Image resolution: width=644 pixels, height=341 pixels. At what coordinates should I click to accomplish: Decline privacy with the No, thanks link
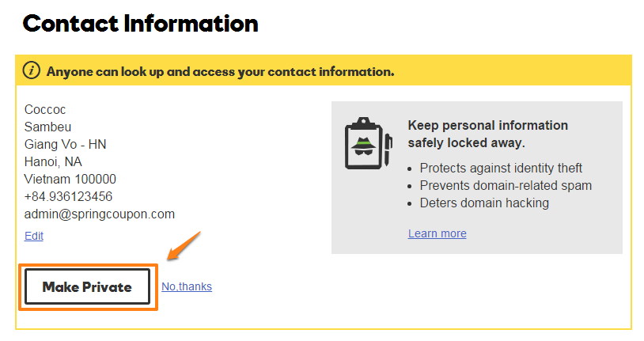pyautogui.click(x=187, y=286)
